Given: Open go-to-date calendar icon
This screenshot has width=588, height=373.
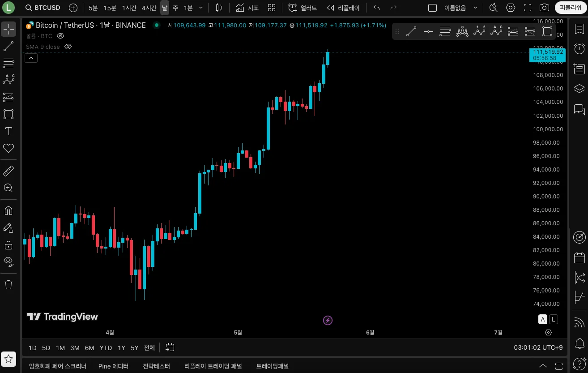Looking at the screenshot, I should pyautogui.click(x=170, y=347).
